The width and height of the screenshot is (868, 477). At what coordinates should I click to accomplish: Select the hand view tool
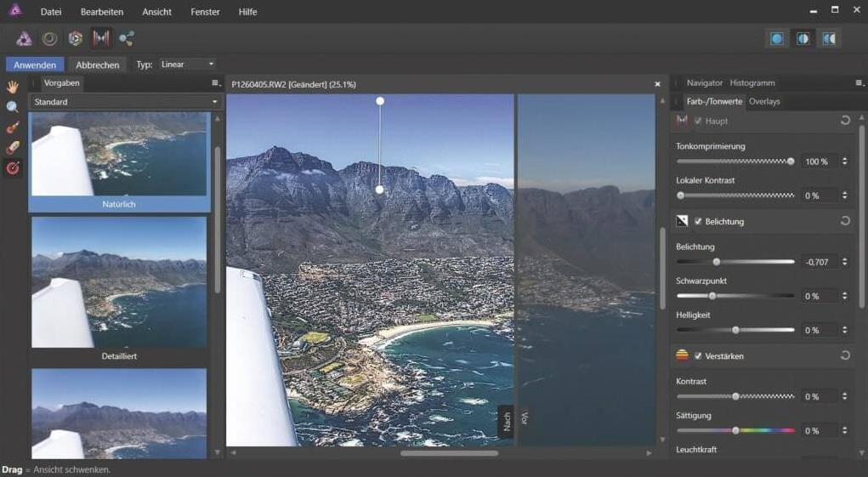pos(12,87)
